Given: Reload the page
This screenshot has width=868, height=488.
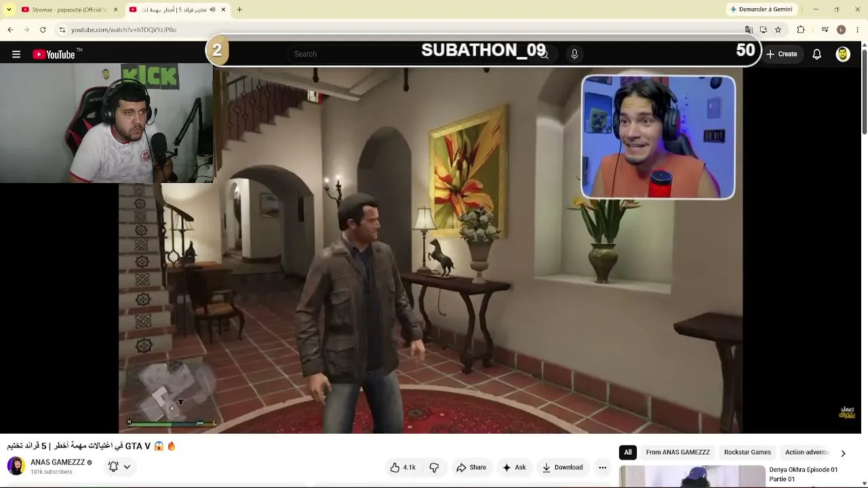Looking at the screenshot, I should click(x=43, y=30).
